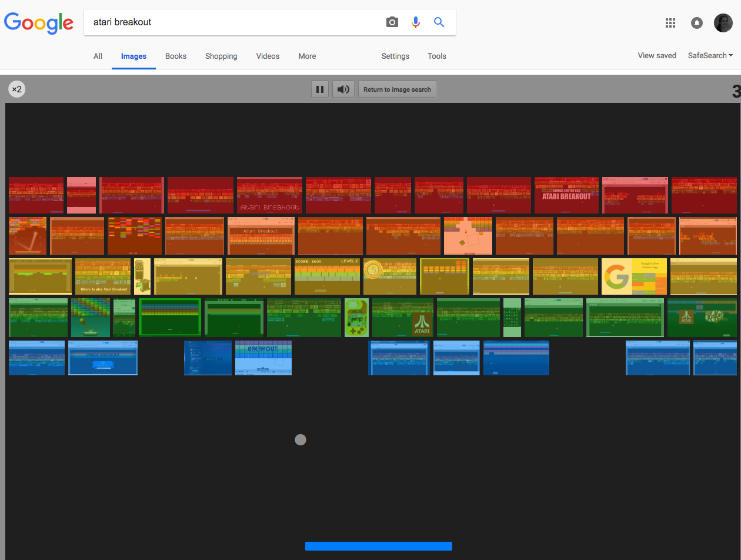
Task: Mute the game sound
Action: (x=343, y=89)
